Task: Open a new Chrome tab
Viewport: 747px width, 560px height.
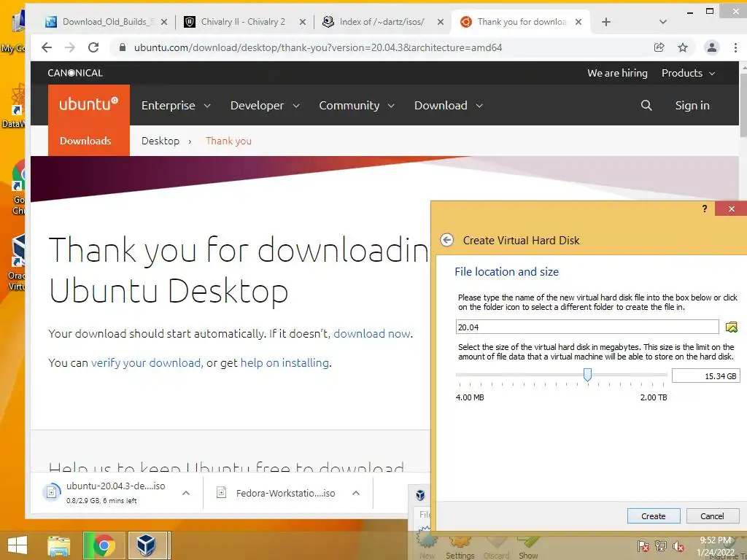Action: point(606,22)
